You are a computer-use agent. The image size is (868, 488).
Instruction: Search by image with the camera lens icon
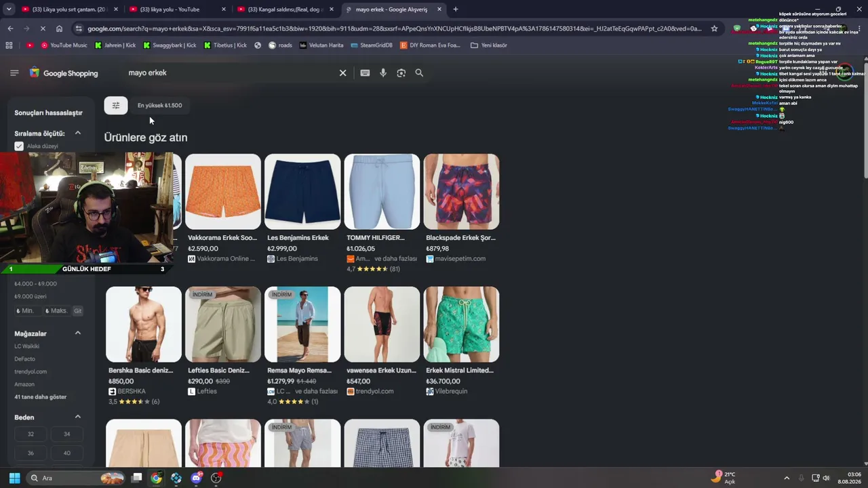tap(401, 73)
